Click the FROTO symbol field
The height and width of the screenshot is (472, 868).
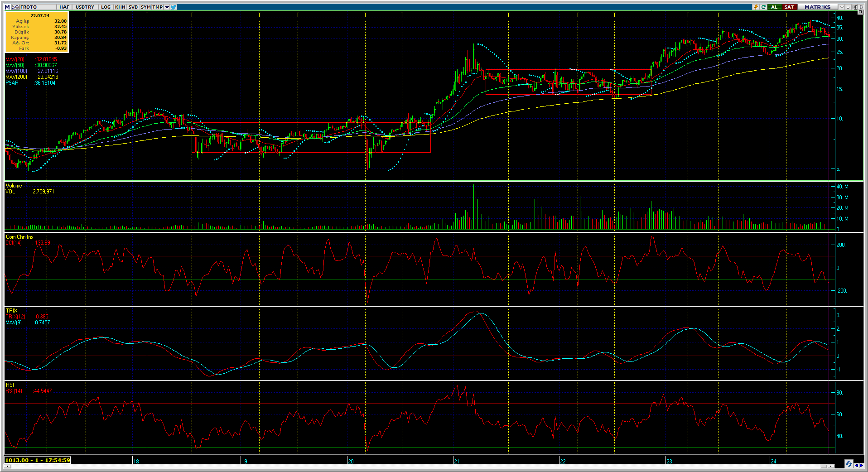coord(39,7)
